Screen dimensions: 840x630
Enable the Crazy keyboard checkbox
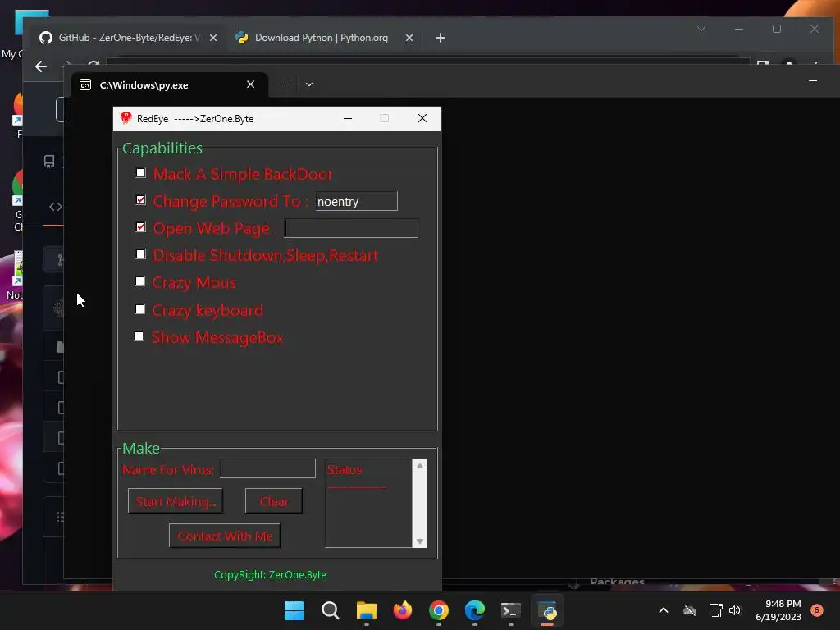click(x=139, y=309)
